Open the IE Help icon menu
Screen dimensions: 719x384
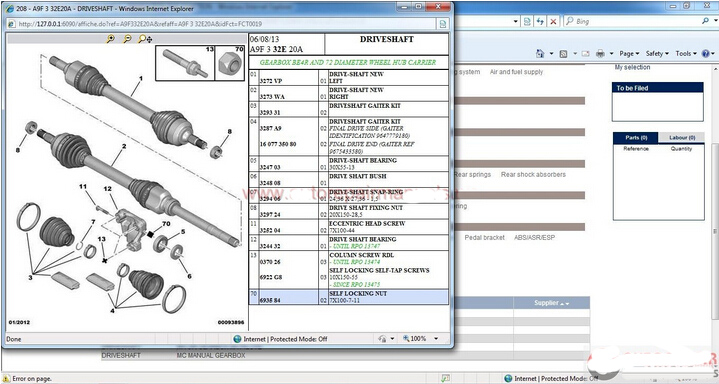[707, 54]
